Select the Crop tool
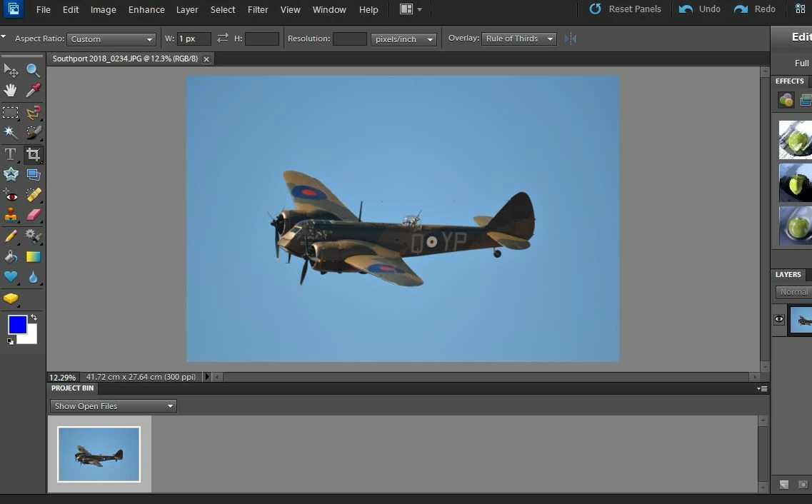 33,154
